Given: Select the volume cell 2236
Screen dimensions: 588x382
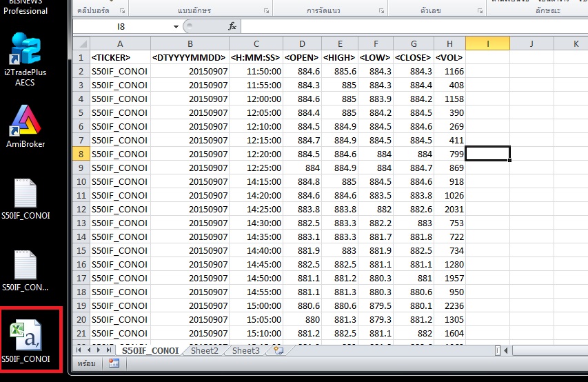Looking at the screenshot, I should [449, 305].
